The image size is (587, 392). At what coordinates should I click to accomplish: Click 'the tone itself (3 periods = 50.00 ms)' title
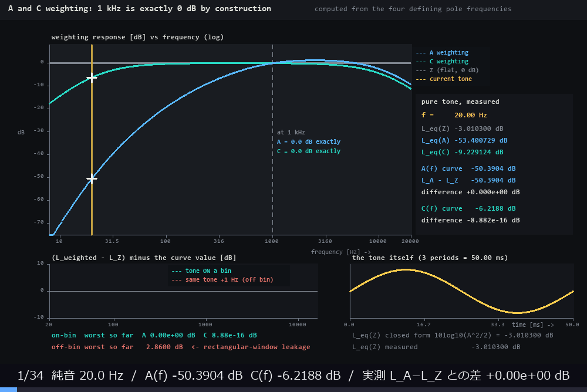coord(430,258)
